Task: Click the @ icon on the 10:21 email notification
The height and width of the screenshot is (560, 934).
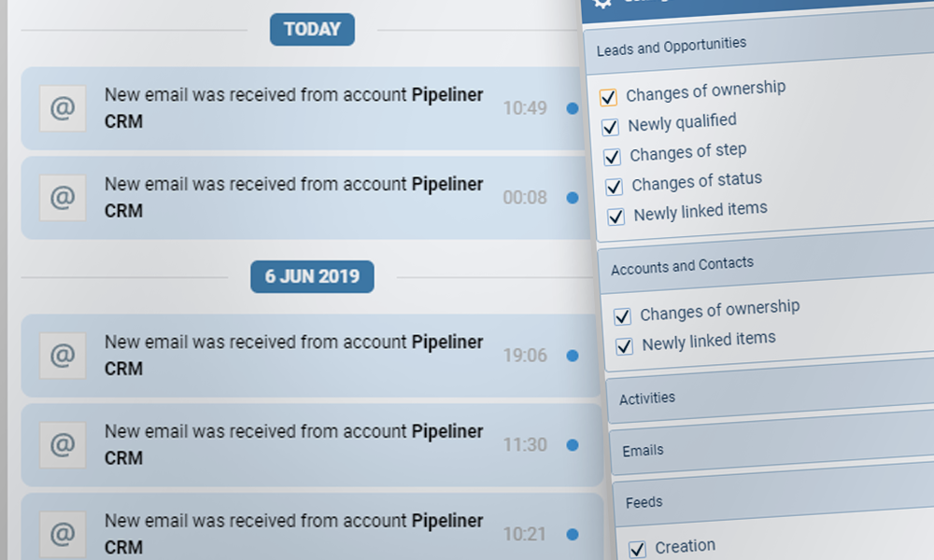Action: pos(62,534)
